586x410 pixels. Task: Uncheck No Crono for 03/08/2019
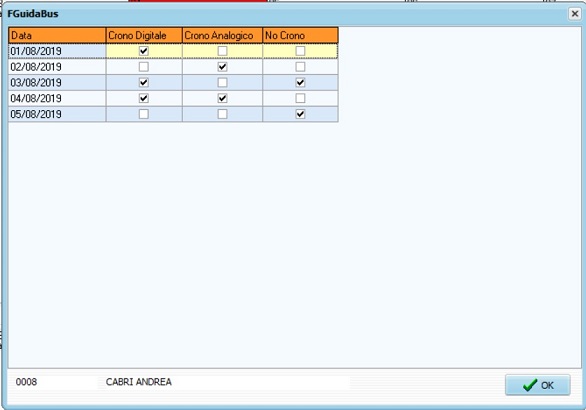point(300,83)
